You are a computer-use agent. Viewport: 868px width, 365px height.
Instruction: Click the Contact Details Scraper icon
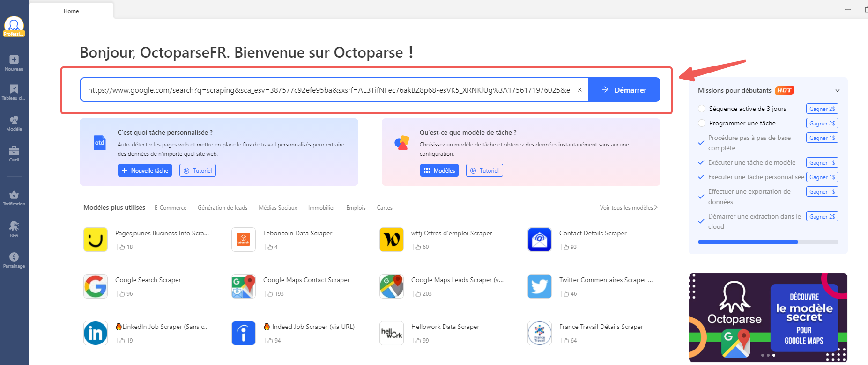point(540,240)
